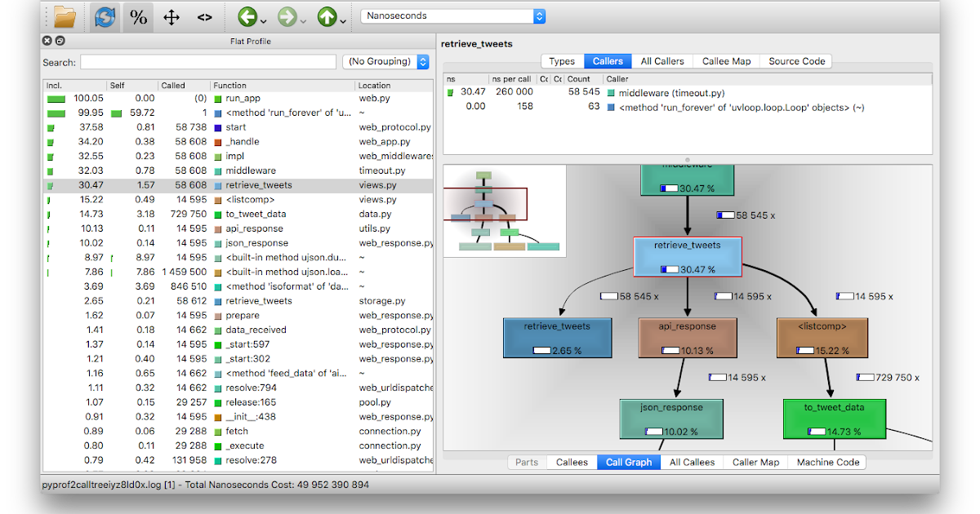
Task: Toggle the cycle detection icon
Action: coord(104,16)
